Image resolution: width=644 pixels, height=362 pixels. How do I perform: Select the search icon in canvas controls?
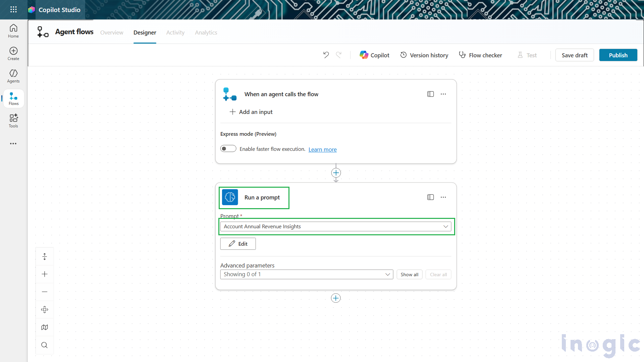click(44, 345)
